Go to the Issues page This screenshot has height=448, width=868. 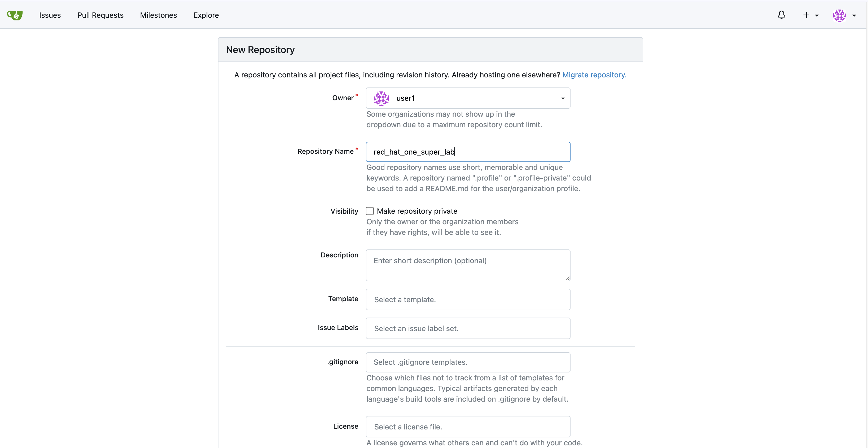tap(50, 15)
